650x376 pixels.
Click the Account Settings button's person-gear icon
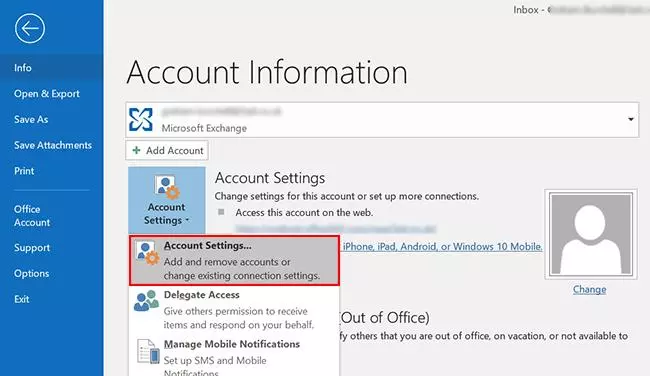click(x=167, y=187)
